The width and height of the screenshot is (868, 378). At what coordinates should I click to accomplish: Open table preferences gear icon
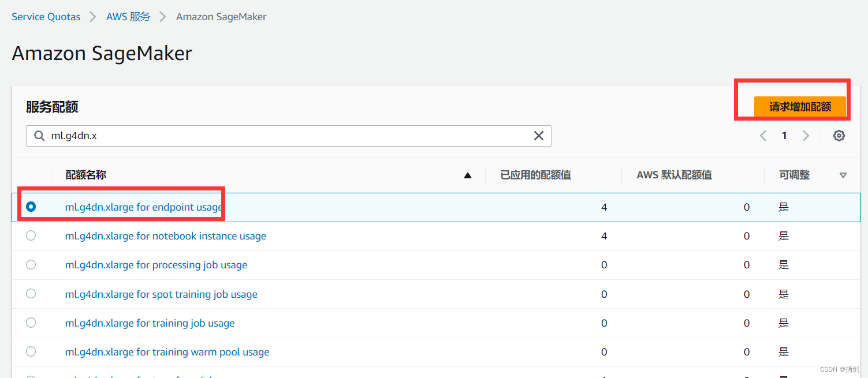839,136
